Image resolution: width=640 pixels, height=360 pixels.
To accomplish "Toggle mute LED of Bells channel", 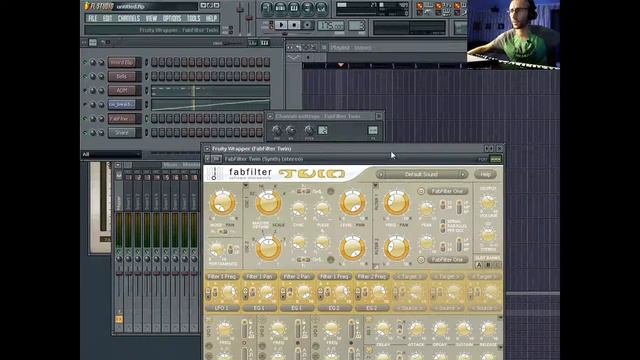I will pyautogui.click(x=85, y=76).
